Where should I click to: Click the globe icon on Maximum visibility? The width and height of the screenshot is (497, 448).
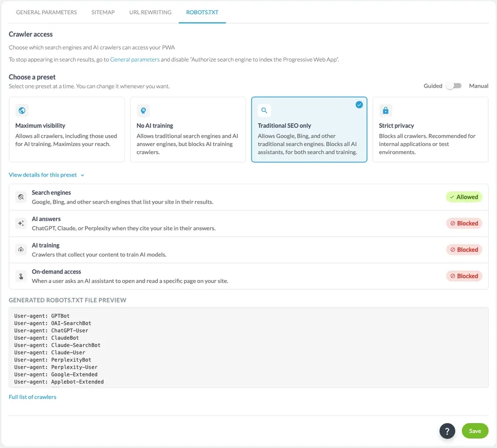click(x=22, y=110)
